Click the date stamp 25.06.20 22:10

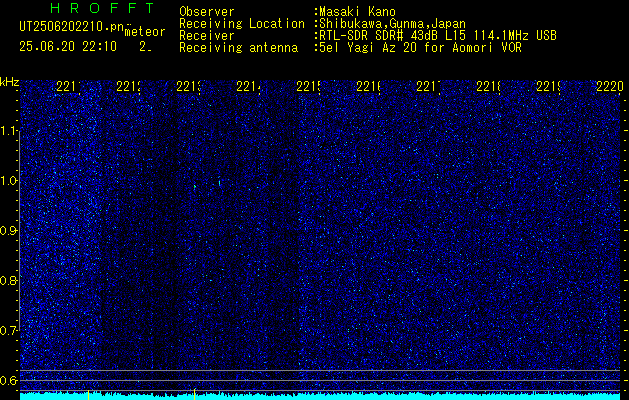click(68, 47)
